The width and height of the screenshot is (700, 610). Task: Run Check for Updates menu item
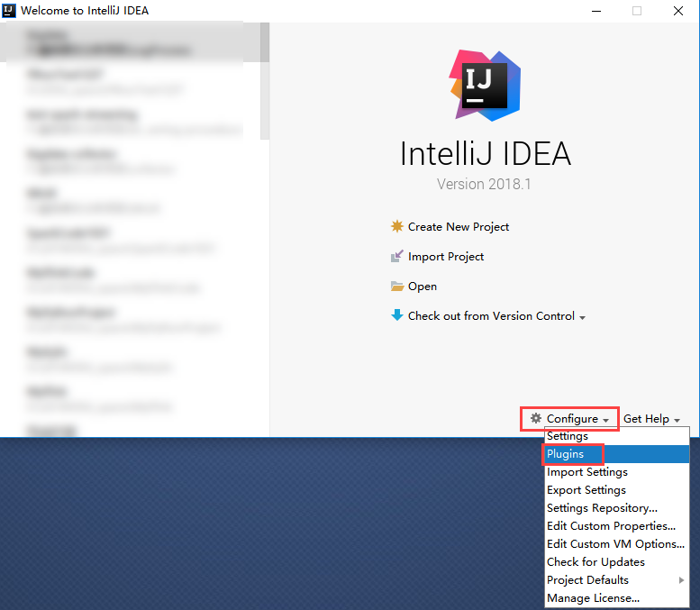(617, 561)
